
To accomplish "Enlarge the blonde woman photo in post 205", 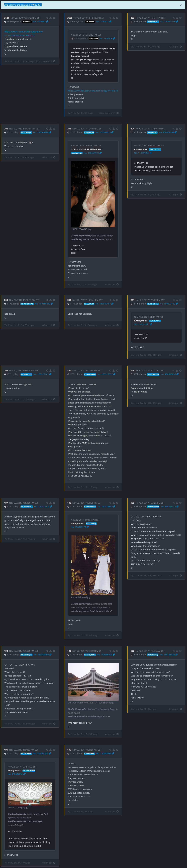I will [x=93, y=194].
